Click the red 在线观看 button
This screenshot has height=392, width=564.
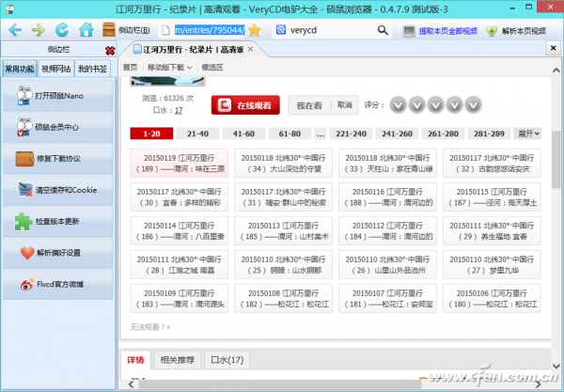[x=245, y=105]
